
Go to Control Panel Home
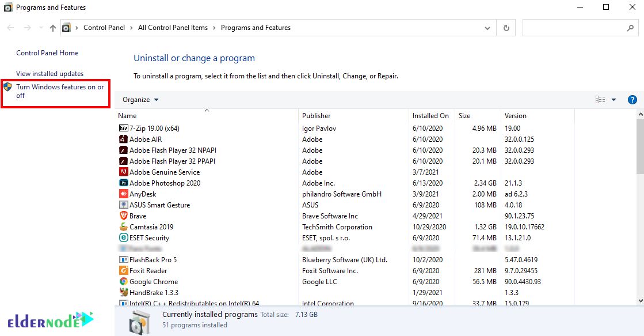coord(47,52)
